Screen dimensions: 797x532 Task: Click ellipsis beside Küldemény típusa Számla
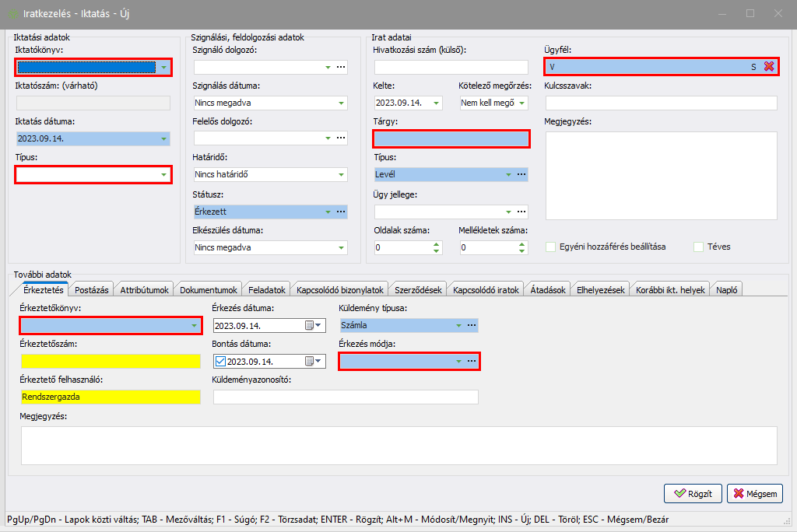471,325
